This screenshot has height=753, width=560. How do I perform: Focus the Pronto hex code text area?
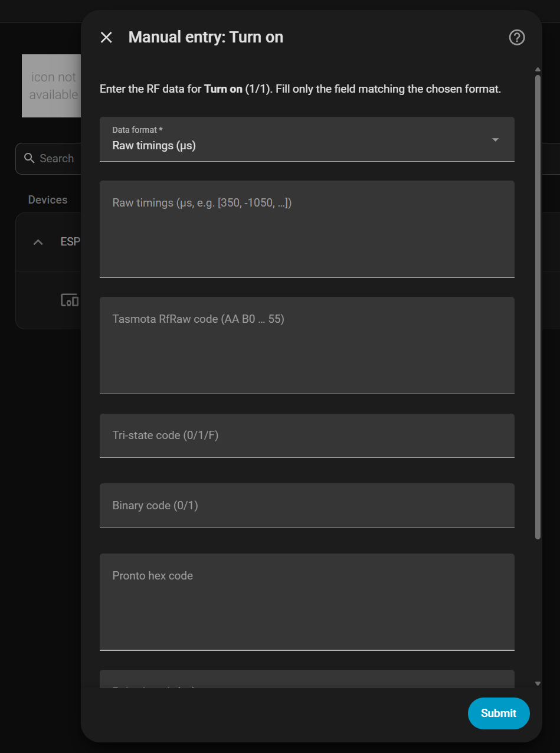(x=307, y=602)
